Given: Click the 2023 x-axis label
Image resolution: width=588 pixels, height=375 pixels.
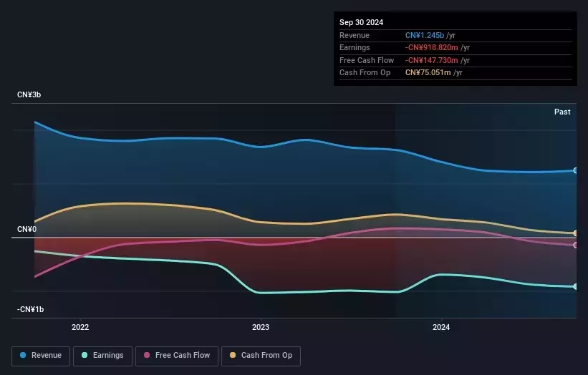Looking at the screenshot, I should (261, 327).
